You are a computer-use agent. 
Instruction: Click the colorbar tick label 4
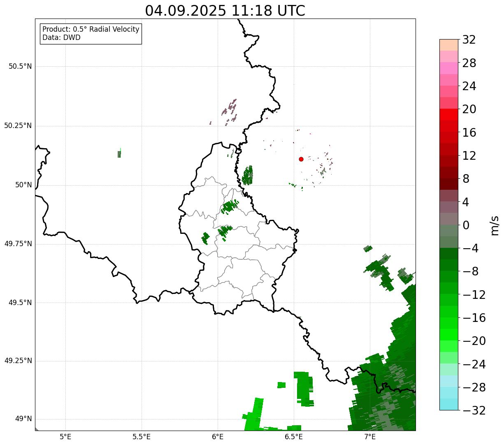tap(466, 202)
